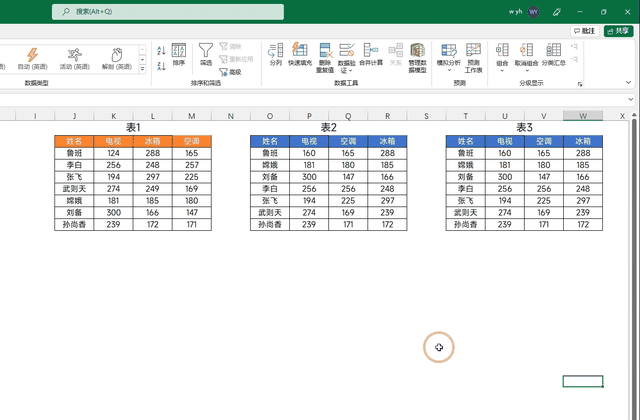Select the 解剖 (英语) data type
This screenshot has width=640, height=420.
tap(117, 58)
